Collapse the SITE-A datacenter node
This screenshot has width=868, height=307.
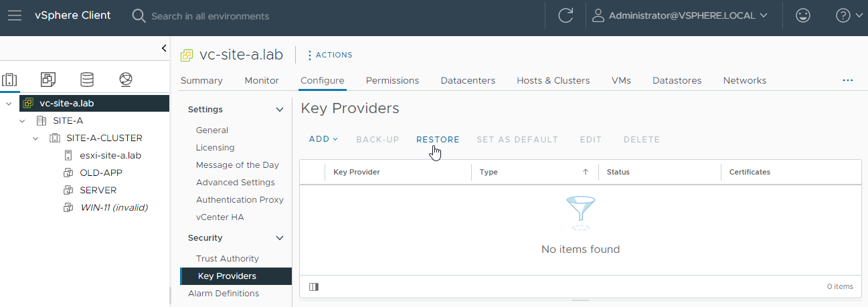[22, 120]
